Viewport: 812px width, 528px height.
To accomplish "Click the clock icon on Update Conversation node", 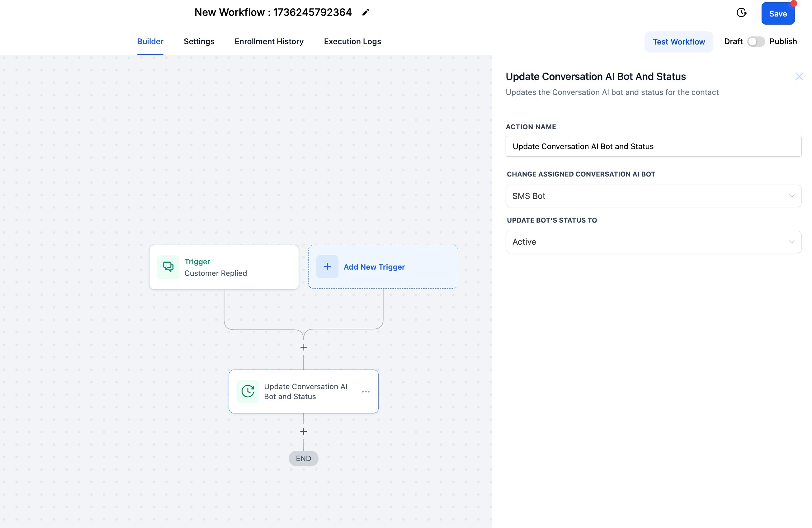I will [248, 391].
